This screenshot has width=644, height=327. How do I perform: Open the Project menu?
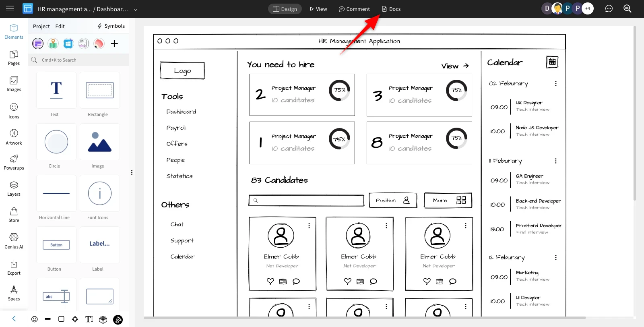coord(41,26)
